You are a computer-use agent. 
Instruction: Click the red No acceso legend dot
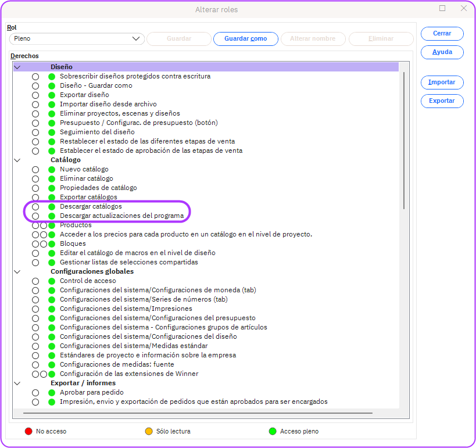click(x=28, y=431)
